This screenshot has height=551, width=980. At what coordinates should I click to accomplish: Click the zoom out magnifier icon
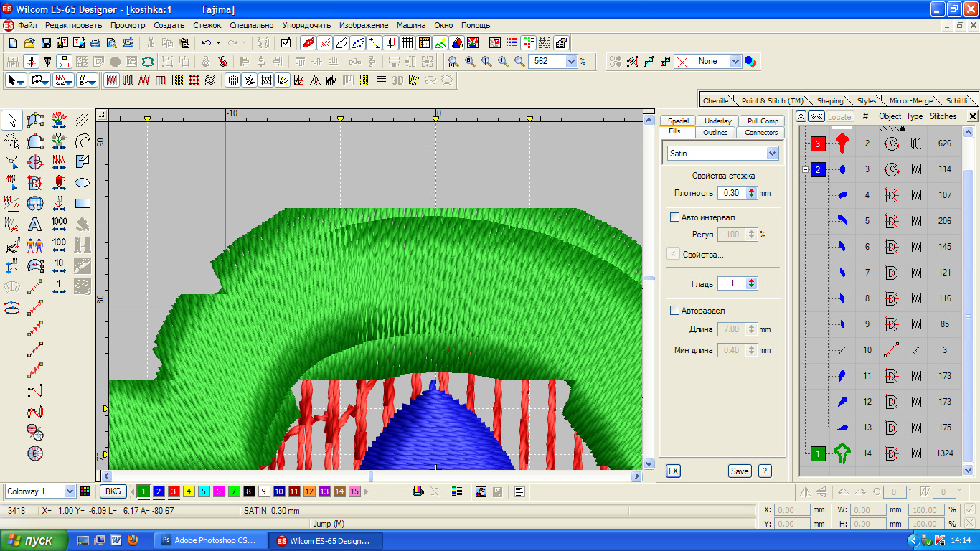click(x=519, y=62)
